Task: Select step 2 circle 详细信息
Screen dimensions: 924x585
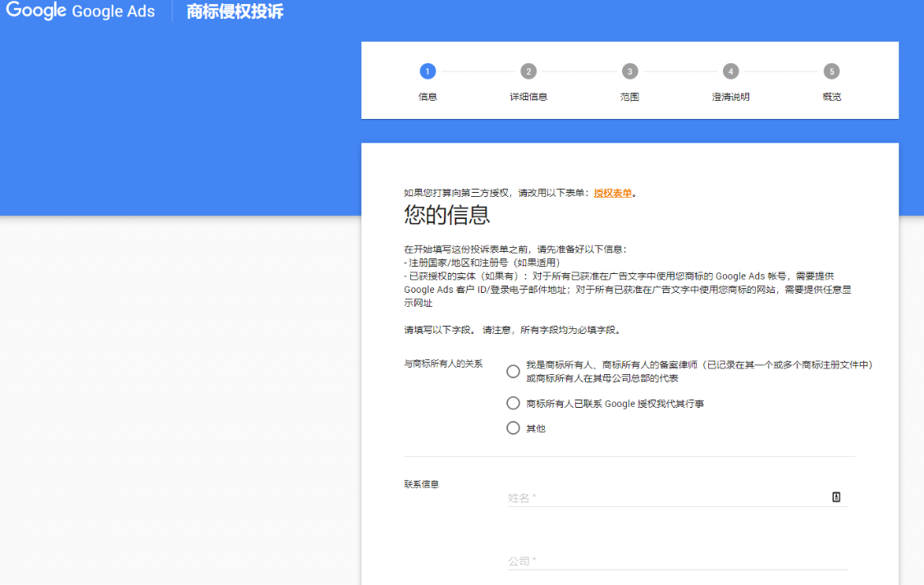Action: click(x=528, y=71)
